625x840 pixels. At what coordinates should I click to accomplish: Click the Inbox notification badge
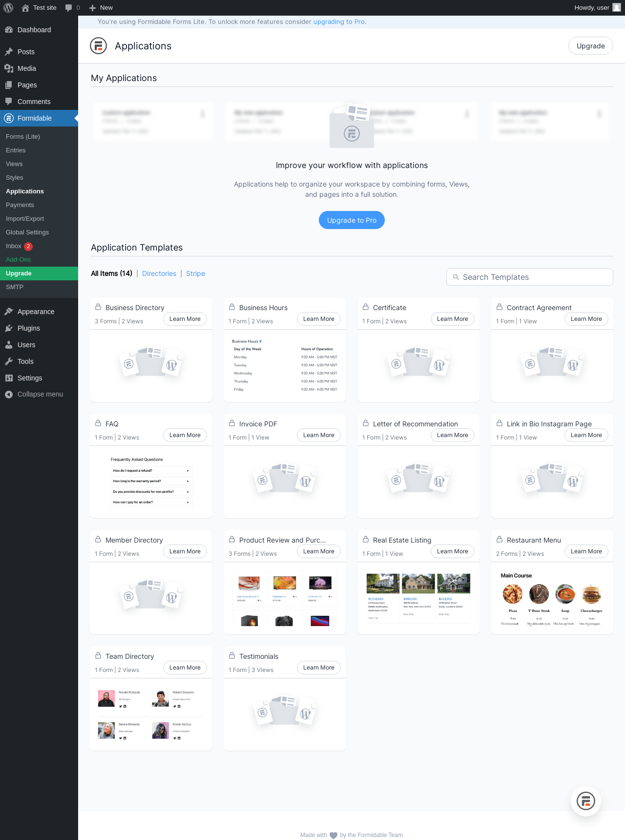coord(28,246)
